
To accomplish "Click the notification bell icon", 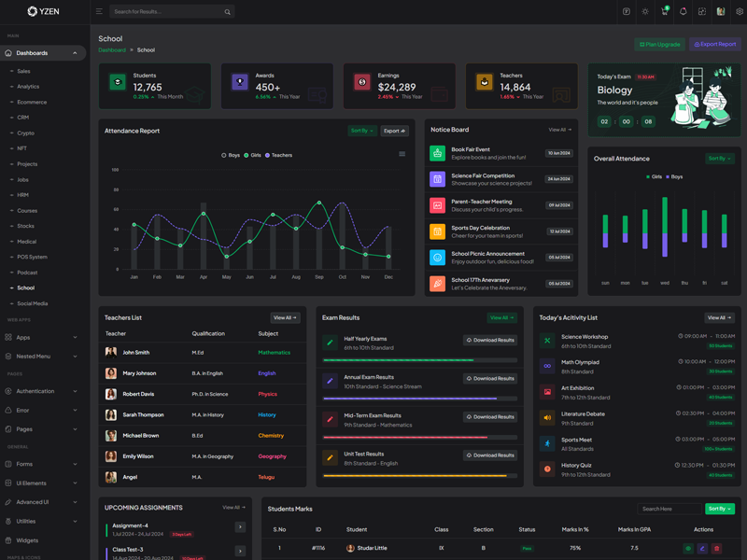I will [x=683, y=12].
